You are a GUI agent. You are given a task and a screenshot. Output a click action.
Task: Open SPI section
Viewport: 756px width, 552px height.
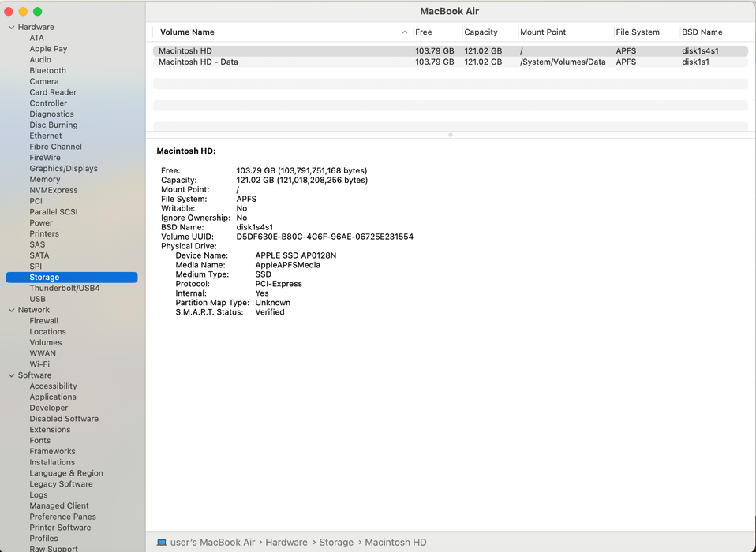(x=36, y=267)
